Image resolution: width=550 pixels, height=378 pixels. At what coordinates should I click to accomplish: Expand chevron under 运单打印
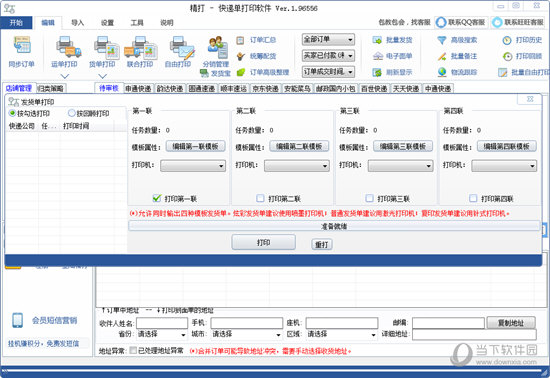(x=65, y=76)
